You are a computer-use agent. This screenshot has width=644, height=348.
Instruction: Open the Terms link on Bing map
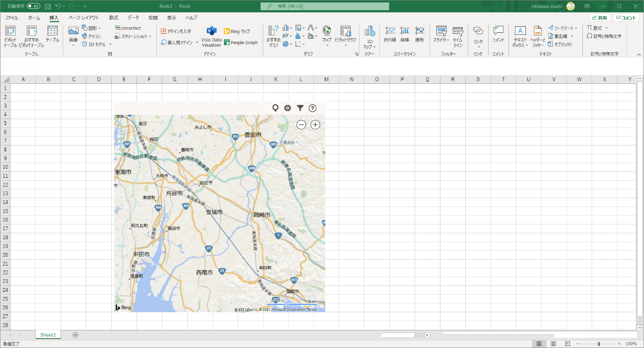311,310
